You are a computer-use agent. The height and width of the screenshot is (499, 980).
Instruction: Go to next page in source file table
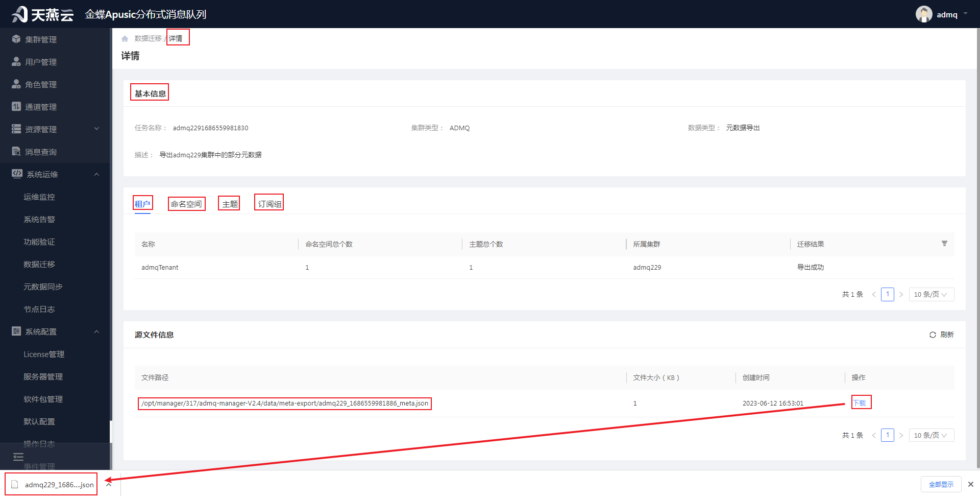coord(901,436)
